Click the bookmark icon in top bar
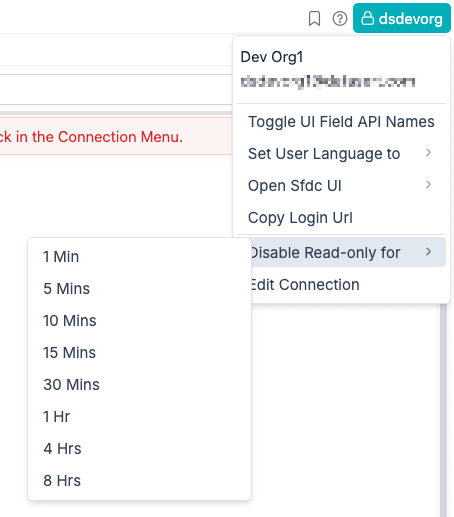454x517 pixels. [314, 19]
